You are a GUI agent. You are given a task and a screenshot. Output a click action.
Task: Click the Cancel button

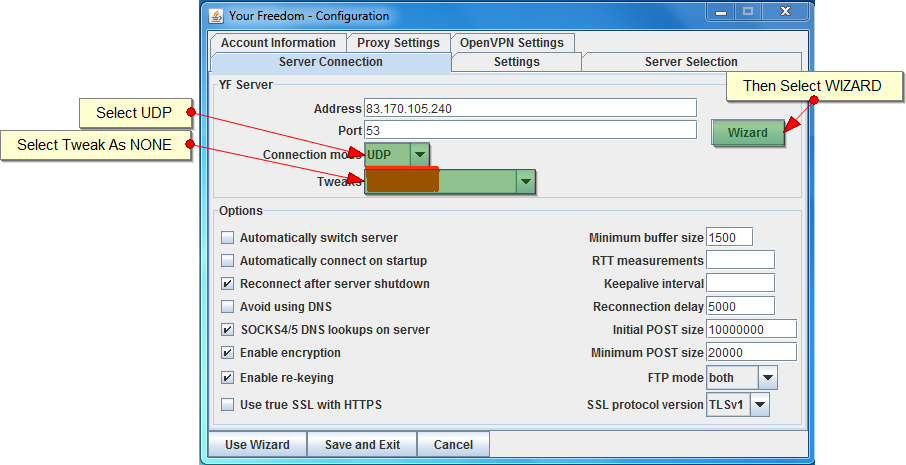(x=453, y=444)
